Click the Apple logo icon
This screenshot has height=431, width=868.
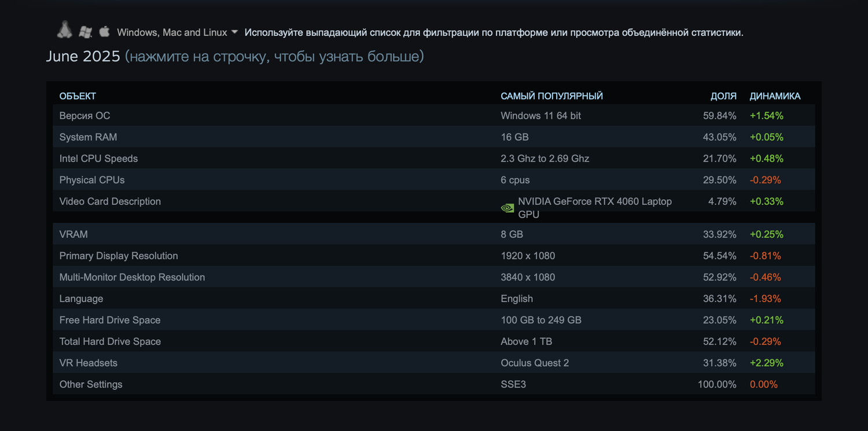tap(104, 31)
